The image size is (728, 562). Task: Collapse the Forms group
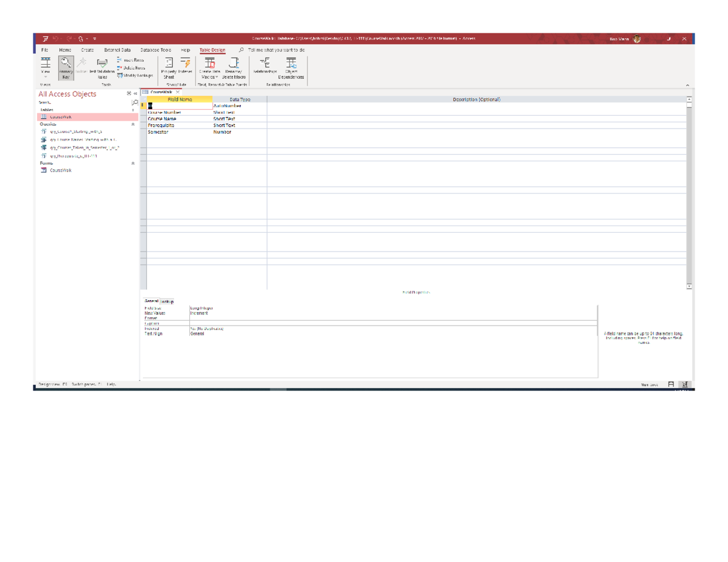pyautogui.click(x=133, y=164)
